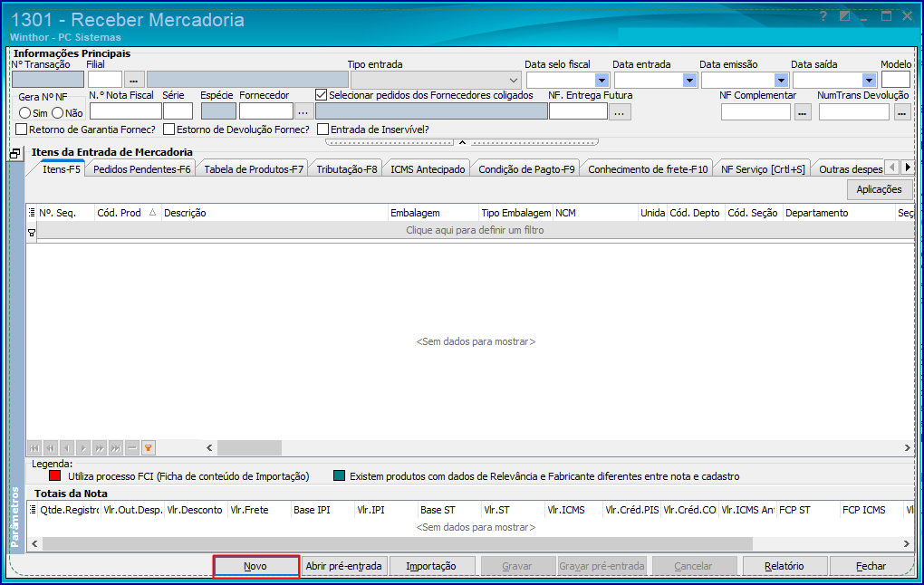Open Data saída date picker
The image size is (924, 585).
click(x=869, y=80)
